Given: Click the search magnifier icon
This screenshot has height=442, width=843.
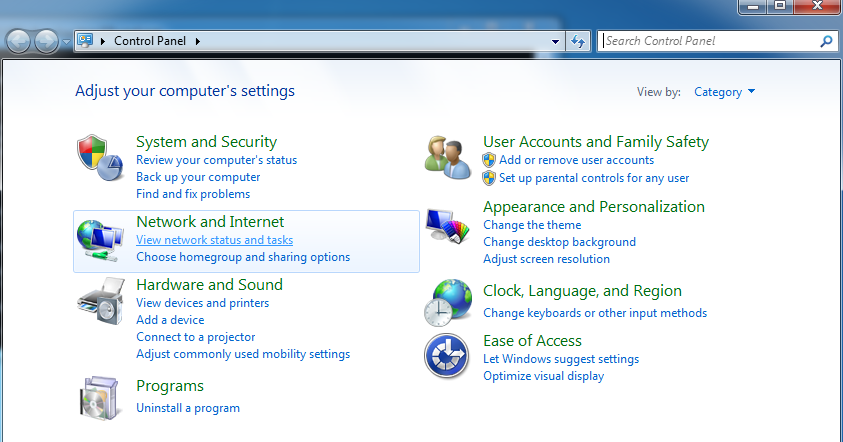Looking at the screenshot, I should click(x=826, y=41).
